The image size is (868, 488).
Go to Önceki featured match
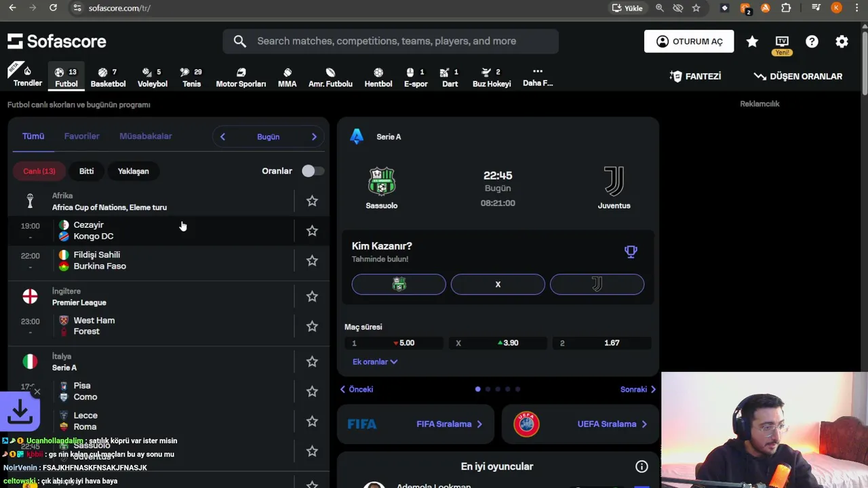click(x=357, y=390)
